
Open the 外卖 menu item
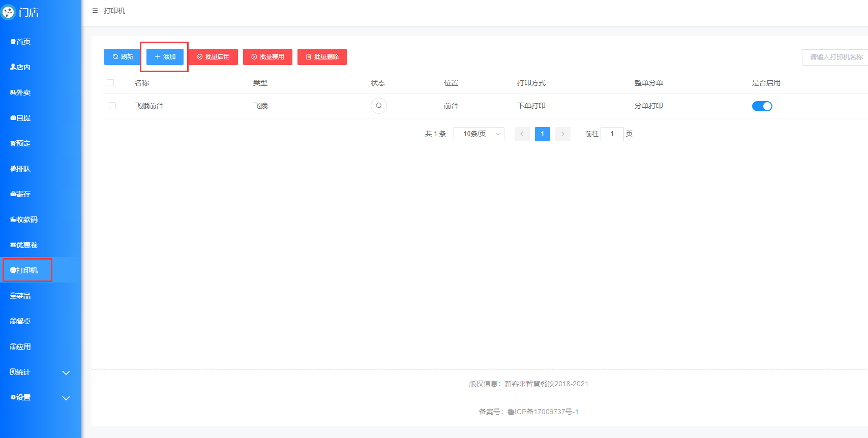(x=21, y=92)
